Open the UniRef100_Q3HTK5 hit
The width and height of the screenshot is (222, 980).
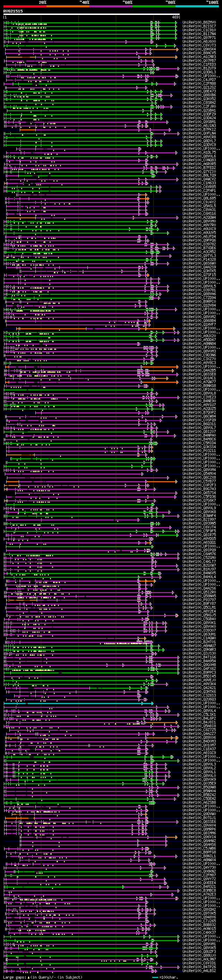199,271
